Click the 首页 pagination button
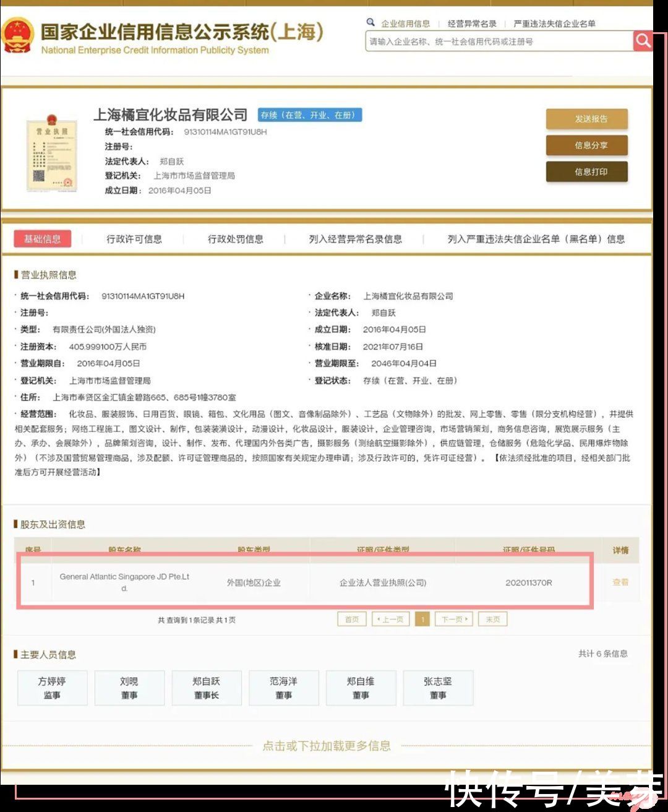Screen dimensions: 668x812 (x=352, y=619)
